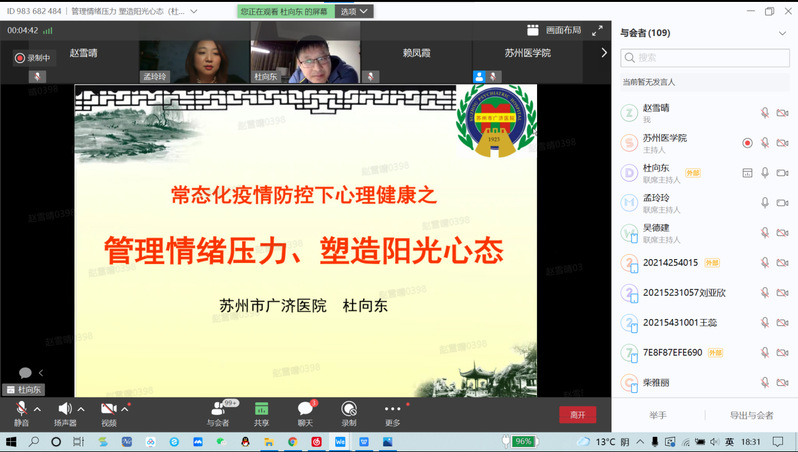
Task: Open the More menu with three dots
Action: pyautogui.click(x=392, y=411)
